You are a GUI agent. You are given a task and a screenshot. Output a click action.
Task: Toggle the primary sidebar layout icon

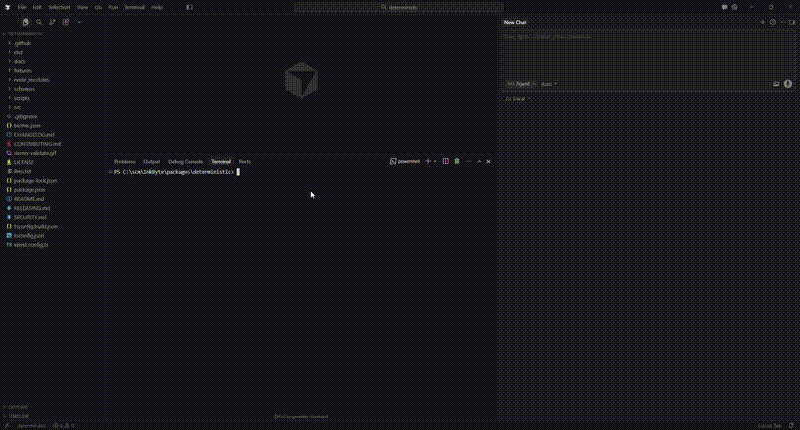(x=189, y=7)
